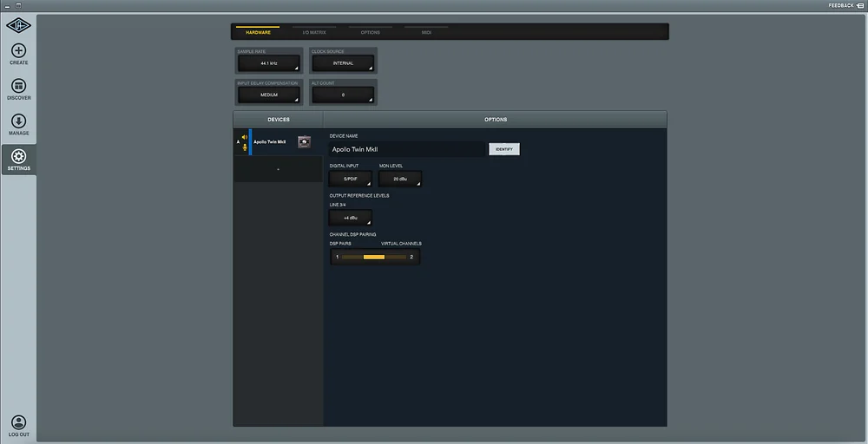Open the Mon Level 20 dBu dropdown
The height and width of the screenshot is (444, 868).
pos(400,180)
